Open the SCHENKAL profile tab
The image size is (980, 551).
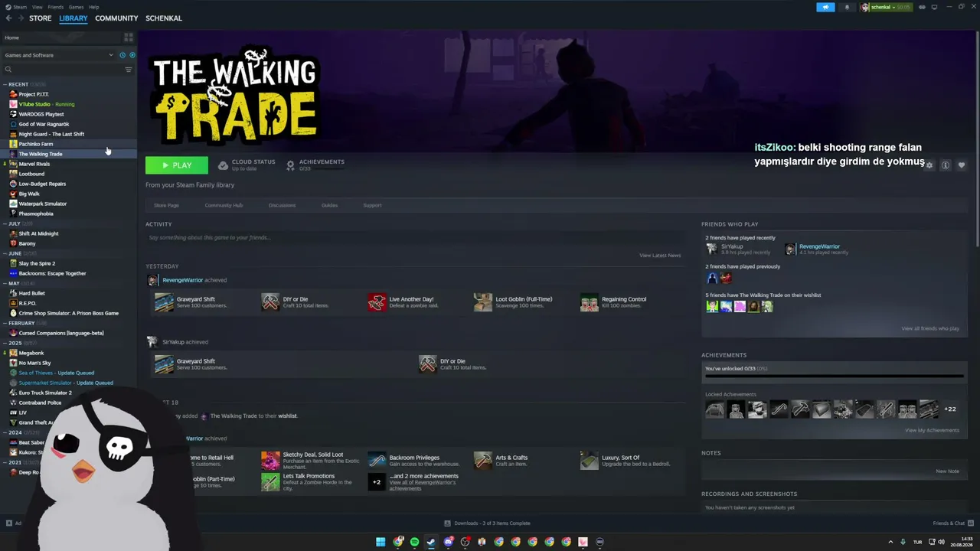164,18
